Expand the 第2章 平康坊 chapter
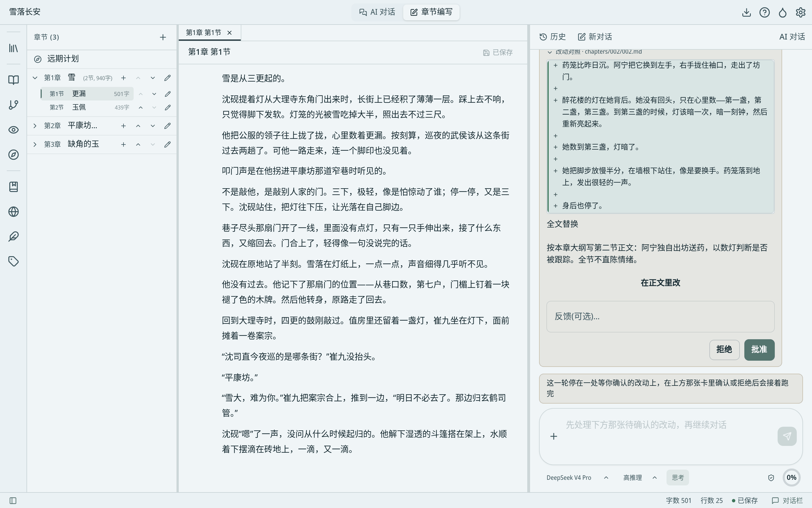The image size is (812, 508). click(35, 126)
